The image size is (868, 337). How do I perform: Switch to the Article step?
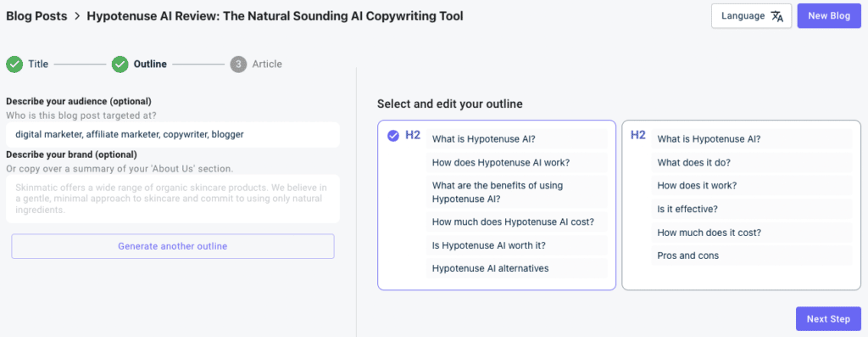tap(267, 65)
